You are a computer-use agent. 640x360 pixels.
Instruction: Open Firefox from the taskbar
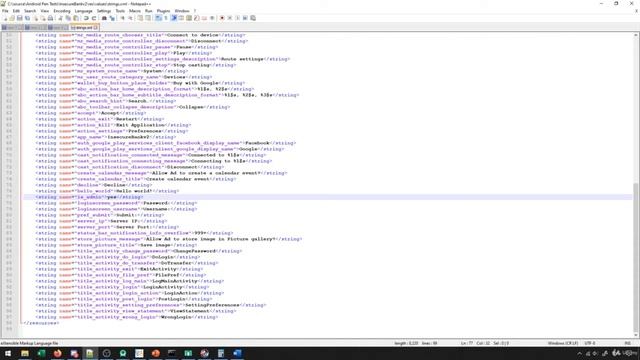click(x=58, y=353)
